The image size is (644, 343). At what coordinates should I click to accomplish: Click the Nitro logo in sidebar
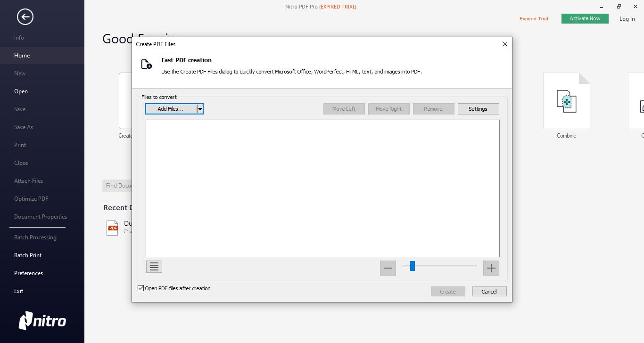42,320
